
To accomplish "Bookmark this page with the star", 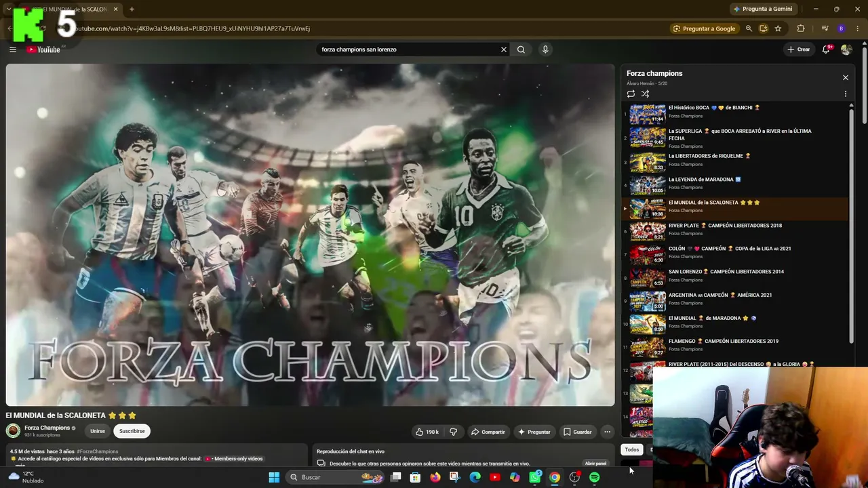I will click(x=778, y=28).
